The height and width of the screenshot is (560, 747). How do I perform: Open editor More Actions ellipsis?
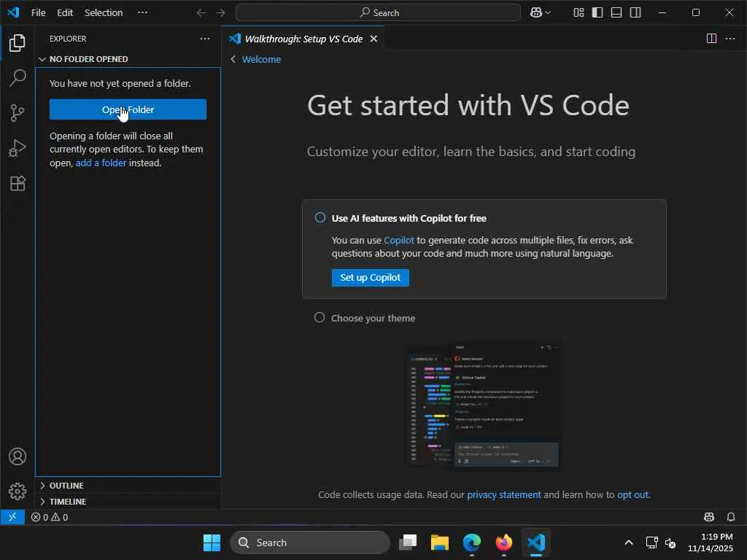click(729, 39)
